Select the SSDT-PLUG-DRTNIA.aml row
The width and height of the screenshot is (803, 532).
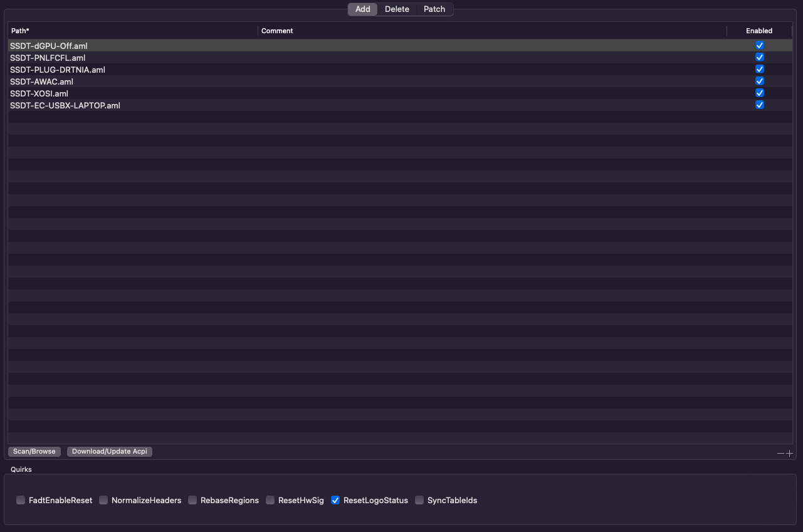(58, 70)
